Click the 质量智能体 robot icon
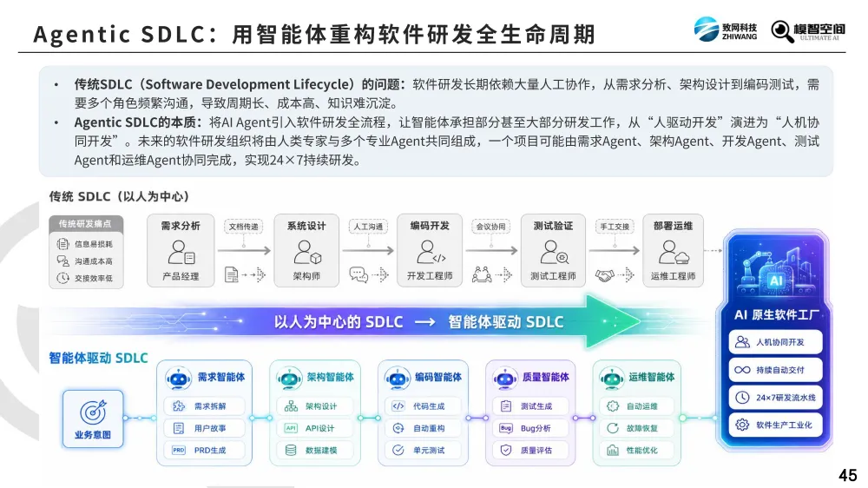Viewport: 868px width, 488px height. coord(505,379)
